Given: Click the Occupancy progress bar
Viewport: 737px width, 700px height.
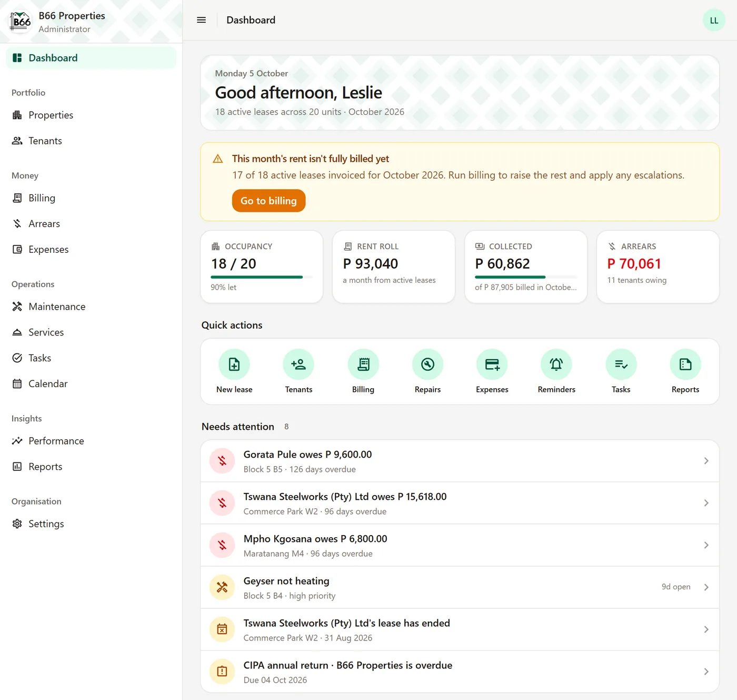Looking at the screenshot, I should [262, 277].
